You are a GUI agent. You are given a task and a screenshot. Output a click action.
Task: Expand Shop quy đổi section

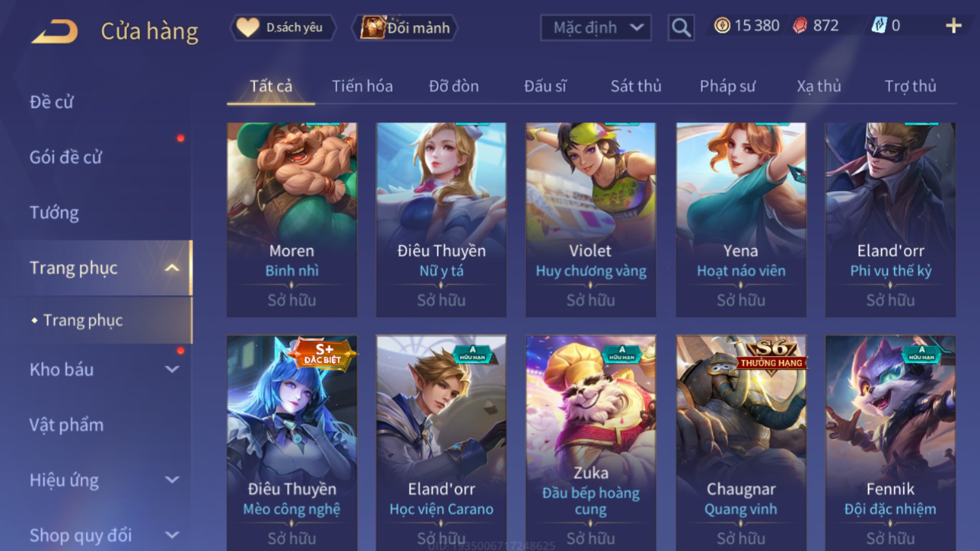172,535
